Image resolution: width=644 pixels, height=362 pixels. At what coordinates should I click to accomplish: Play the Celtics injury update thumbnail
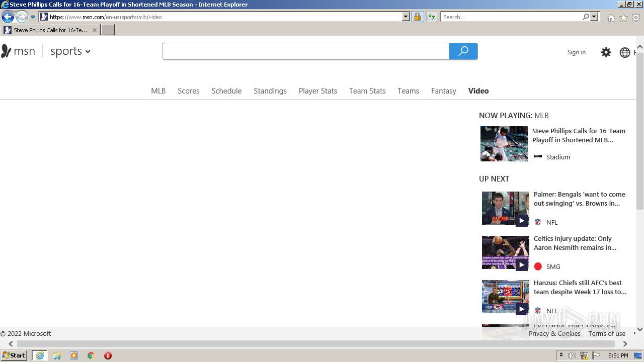click(x=506, y=252)
